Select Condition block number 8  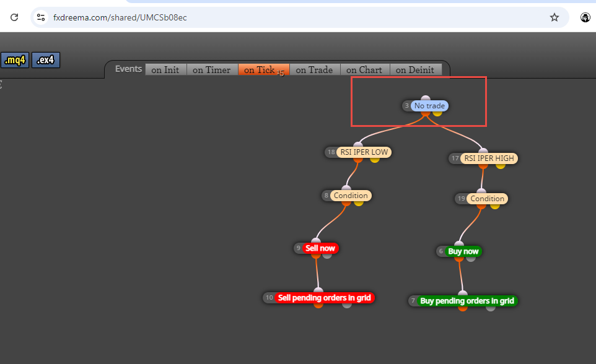[351, 195]
